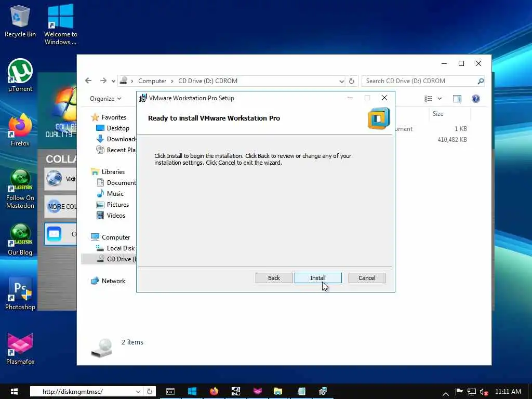Screen dimensions: 532x399
Task: Click Computer in the address bar breadcrumb
Action: (152, 81)
